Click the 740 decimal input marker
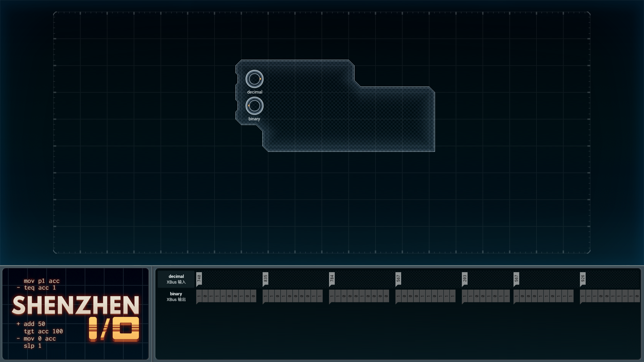644x362 pixels. [x=199, y=279]
